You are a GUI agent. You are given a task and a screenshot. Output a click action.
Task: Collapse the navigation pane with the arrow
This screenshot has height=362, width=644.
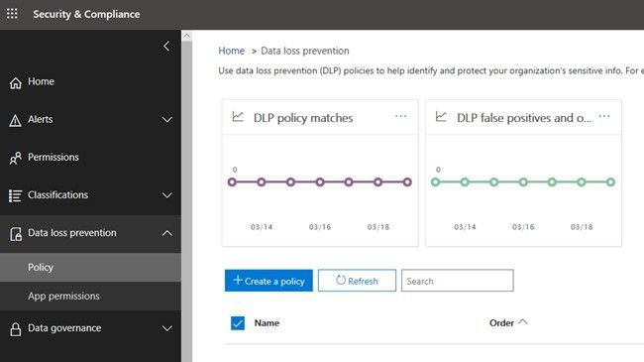(x=166, y=46)
